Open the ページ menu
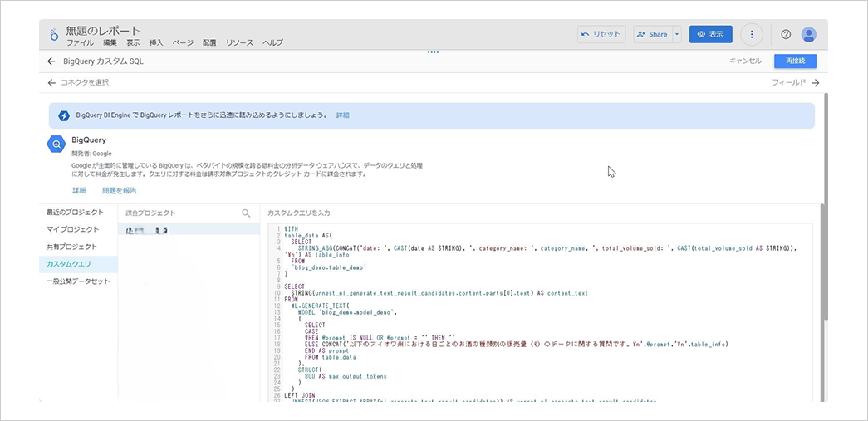The width and height of the screenshot is (868, 421). pos(183,42)
